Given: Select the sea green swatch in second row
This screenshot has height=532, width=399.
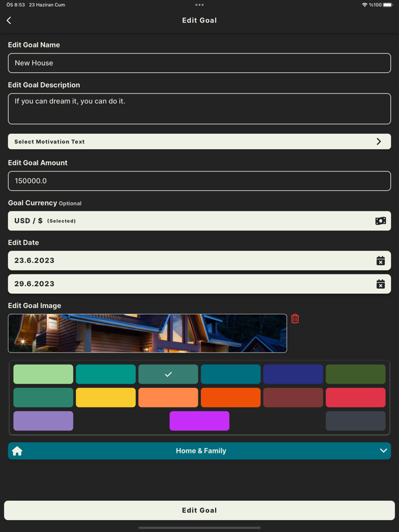Looking at the screenshot, I should [43, 398].
